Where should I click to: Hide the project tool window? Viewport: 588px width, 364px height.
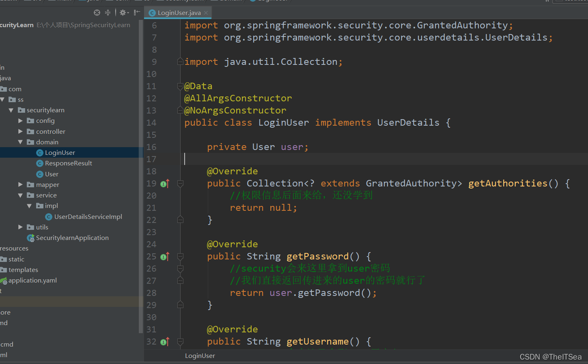click(x=137, y=13)
